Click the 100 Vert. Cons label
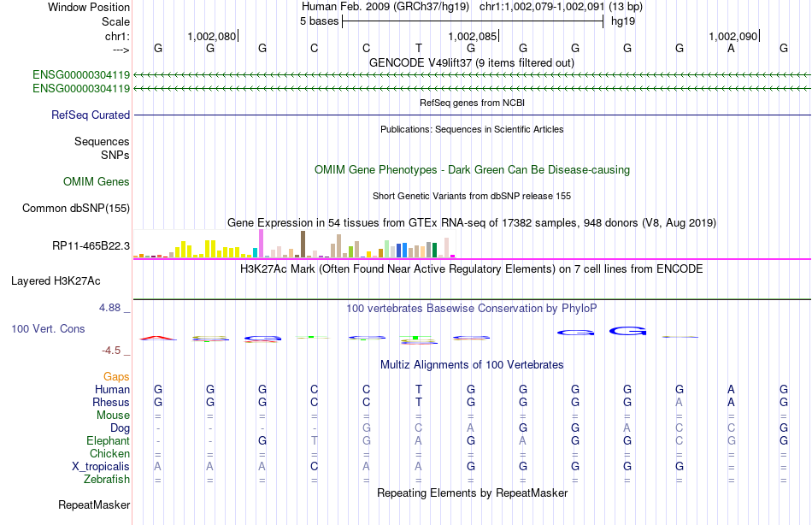 pos(48,328)
